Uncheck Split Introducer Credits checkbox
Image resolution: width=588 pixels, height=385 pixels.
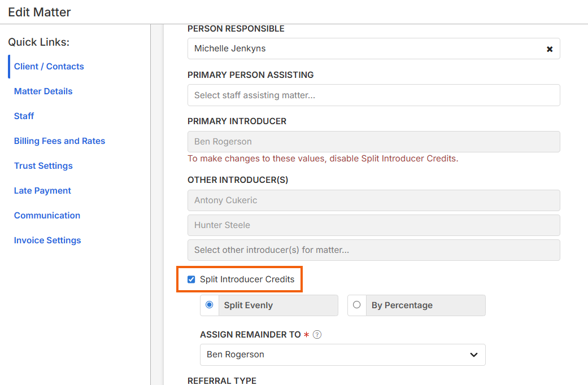[x=191, y=279]
